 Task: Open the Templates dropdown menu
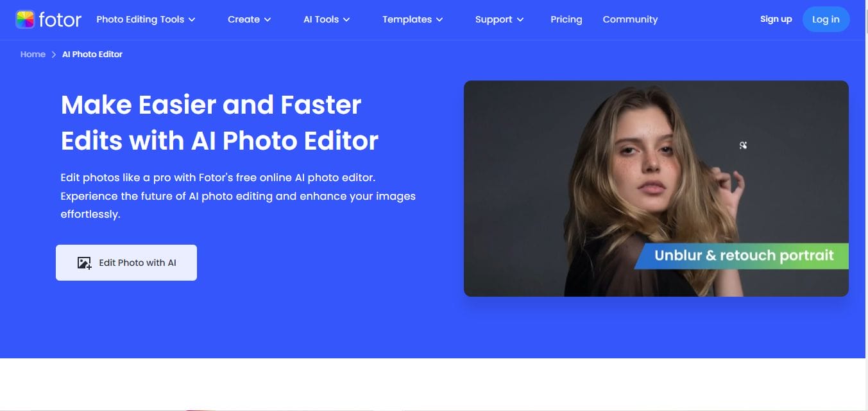413,19
